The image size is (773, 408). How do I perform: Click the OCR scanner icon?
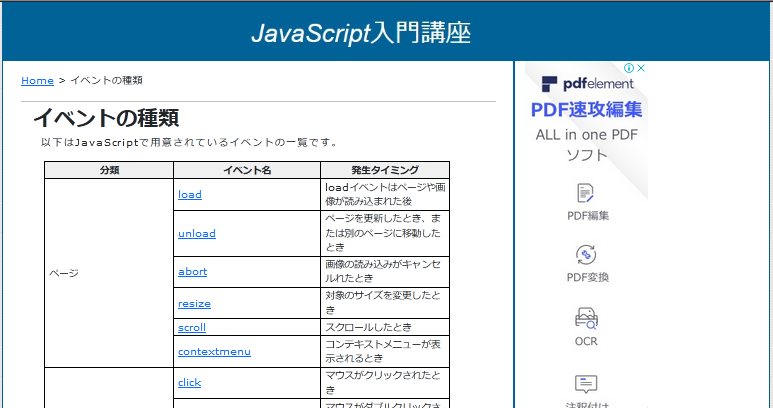pyautogui.click(x=586, y=318)
